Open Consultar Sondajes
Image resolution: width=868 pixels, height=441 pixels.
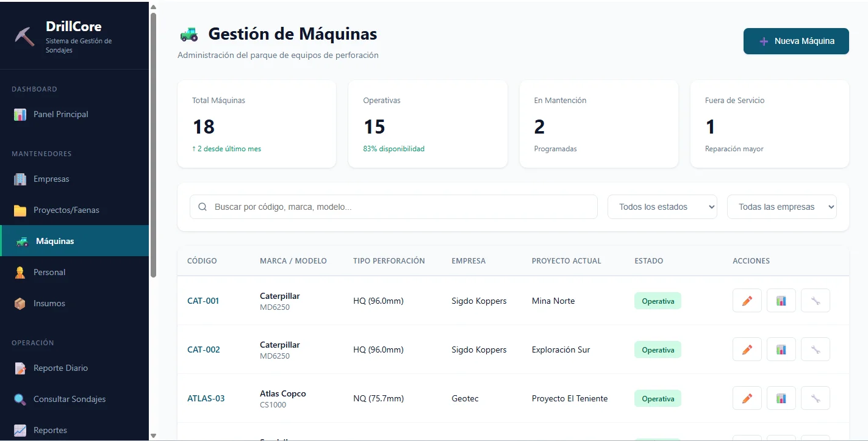(x=68, y=399)
